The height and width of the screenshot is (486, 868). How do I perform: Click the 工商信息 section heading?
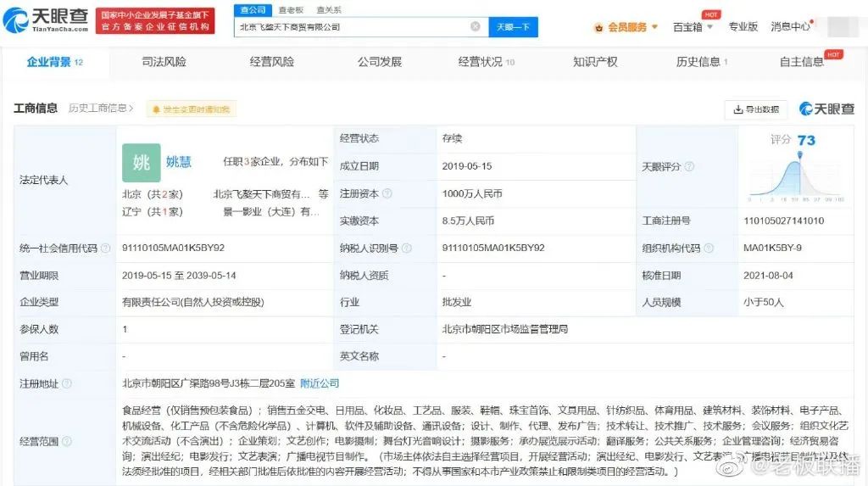point(36,108)
